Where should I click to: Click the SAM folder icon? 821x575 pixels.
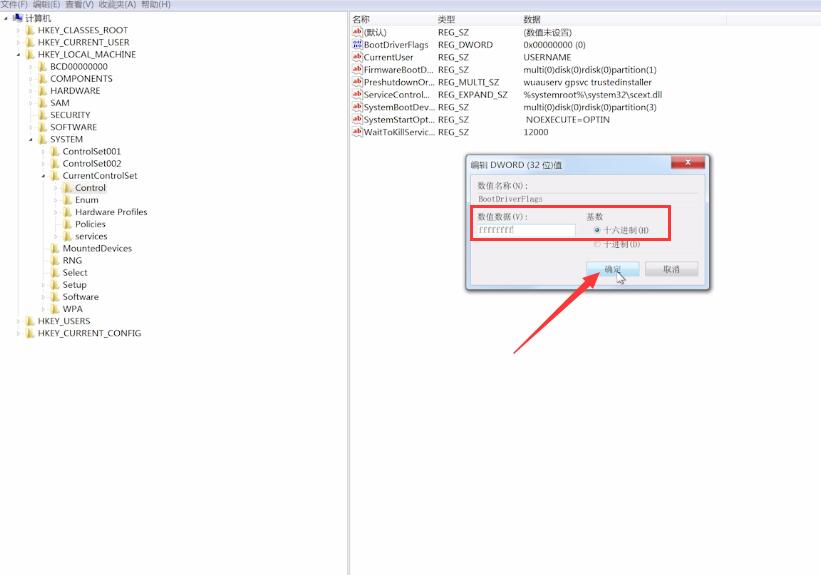42,103
